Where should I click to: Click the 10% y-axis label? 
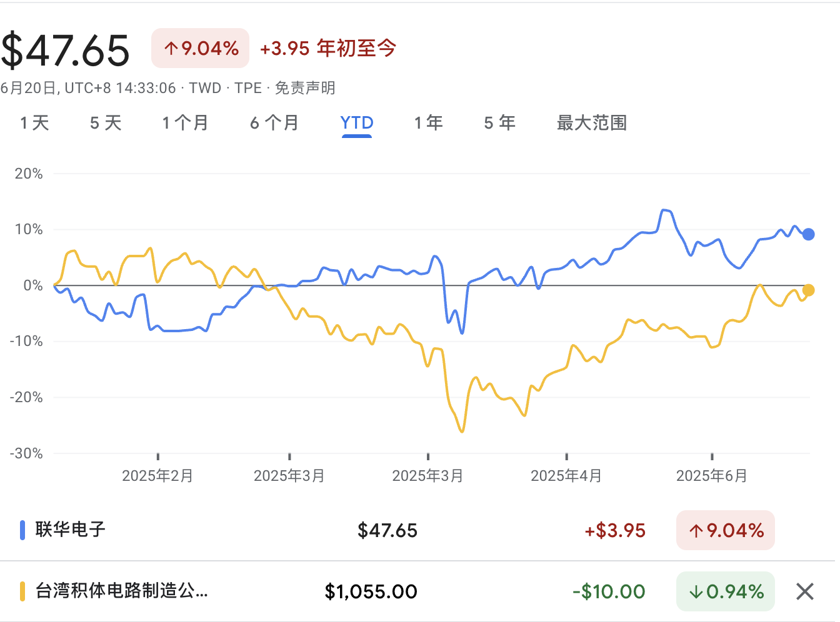tap(29, 229)
